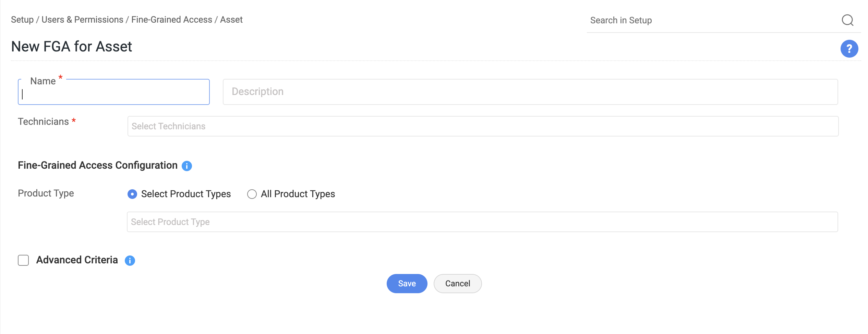Click the Search in Setup field

(713, 20)
